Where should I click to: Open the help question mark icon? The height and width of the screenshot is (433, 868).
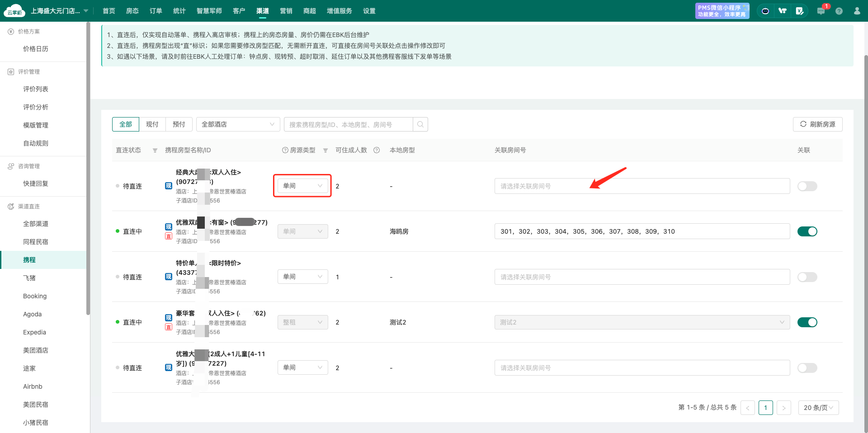839,11
